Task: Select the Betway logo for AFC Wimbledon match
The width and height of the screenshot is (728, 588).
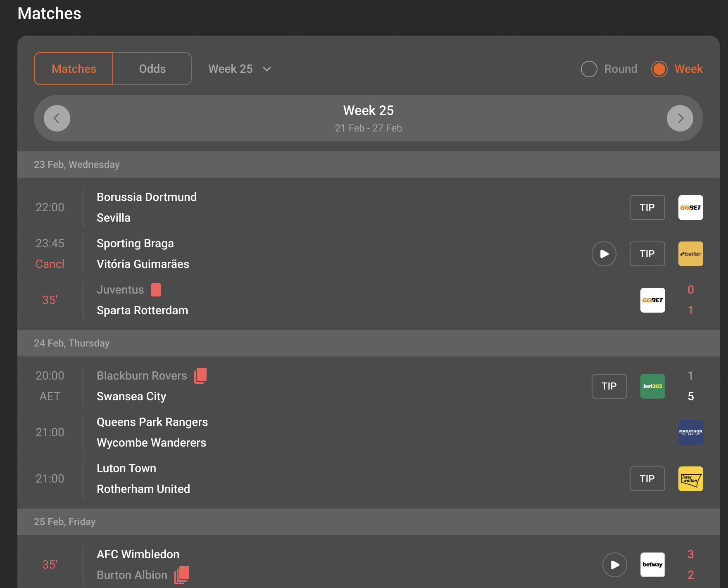Action: [653, 564]
